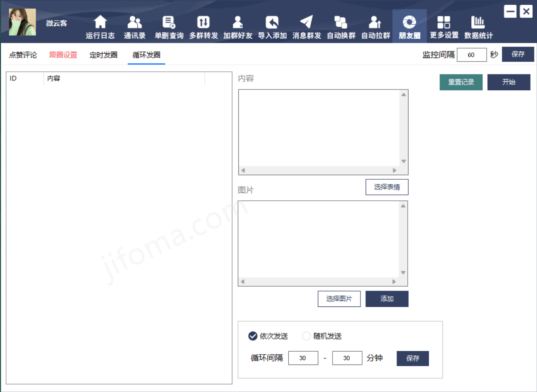Screen dimensions: 537x392
Task: Enable the 随机发送 radio option
Action: 306,336
